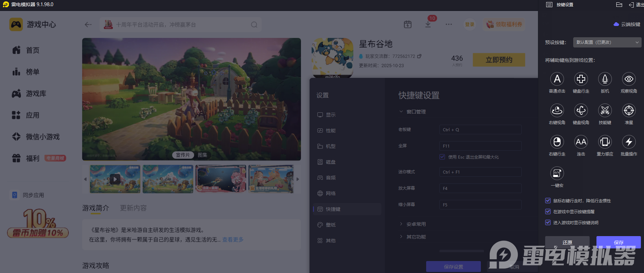Open 云端按键 cloud key configs
Viewport: 644px width, 273px height.
click(627, 24)
